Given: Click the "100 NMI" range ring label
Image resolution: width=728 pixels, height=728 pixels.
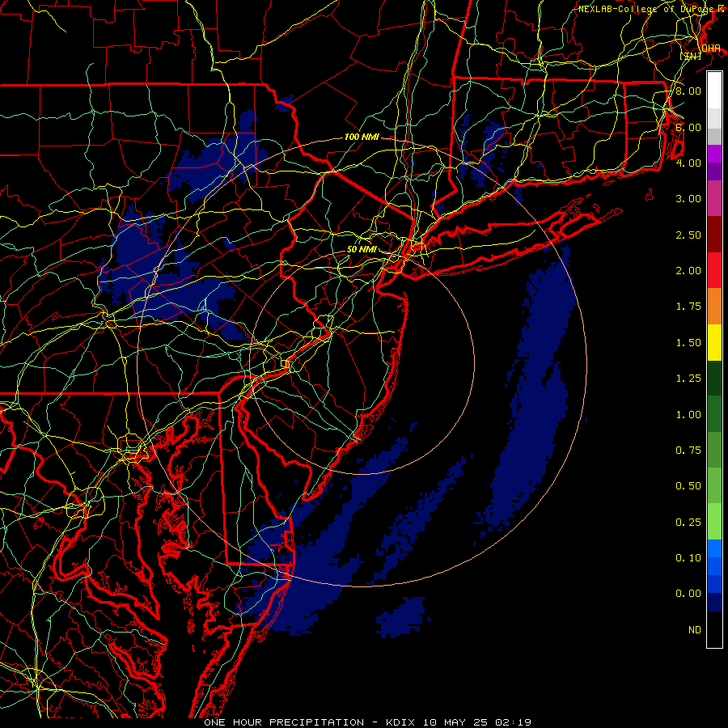Looking at the screenshot, I should click(x=362, y=137).
